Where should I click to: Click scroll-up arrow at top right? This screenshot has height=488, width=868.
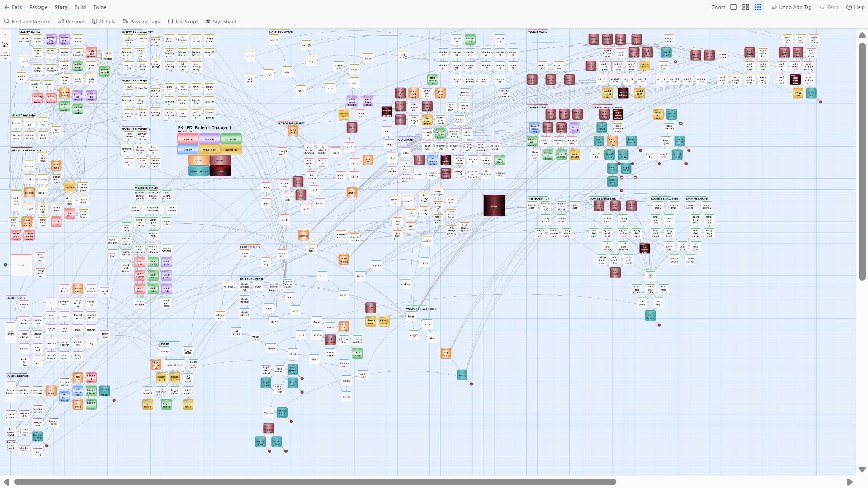point(862,35)
